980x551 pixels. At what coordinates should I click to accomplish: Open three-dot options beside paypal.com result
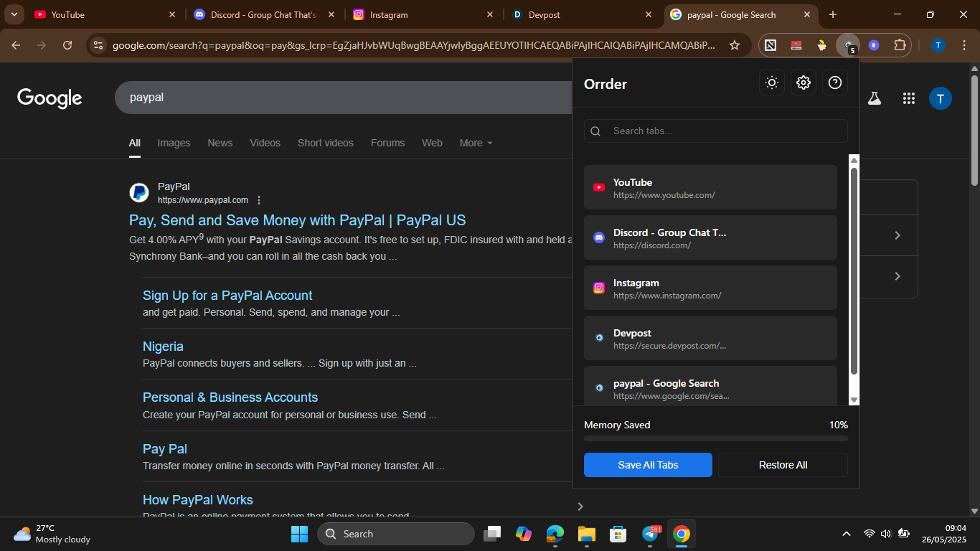click(259, 200)
